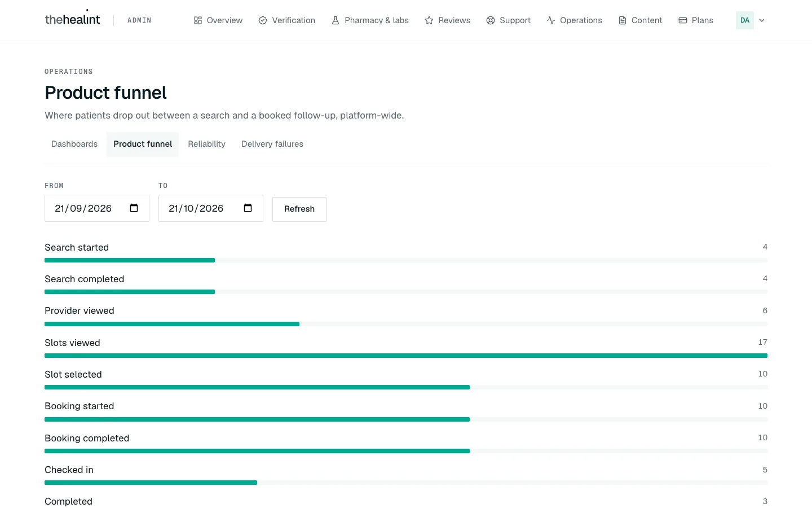This screenshot has height=508, width=812.
Task: Click the Support lifebuoy icon
Action: 491,20
